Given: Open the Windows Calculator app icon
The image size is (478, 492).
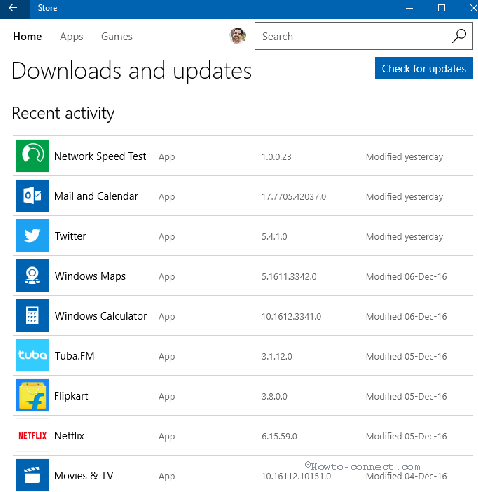Looking at the screenshot, I should (x=32, y=316).
